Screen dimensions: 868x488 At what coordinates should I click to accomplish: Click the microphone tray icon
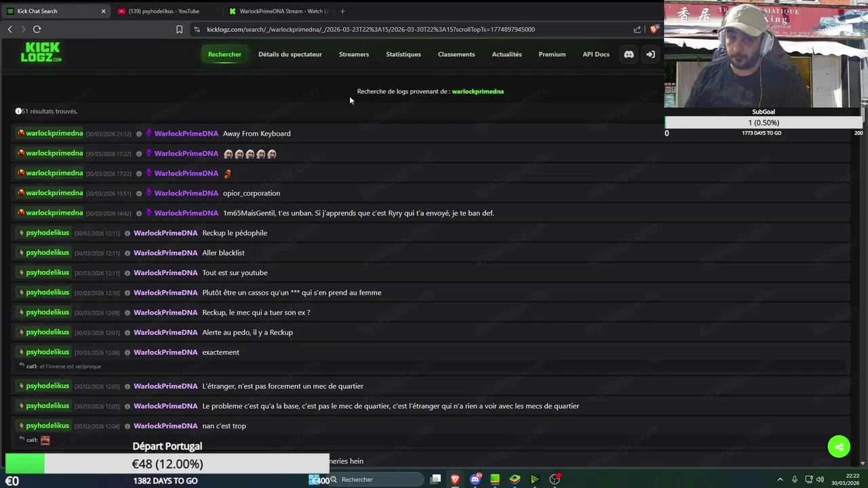click(x=795, y=480)
